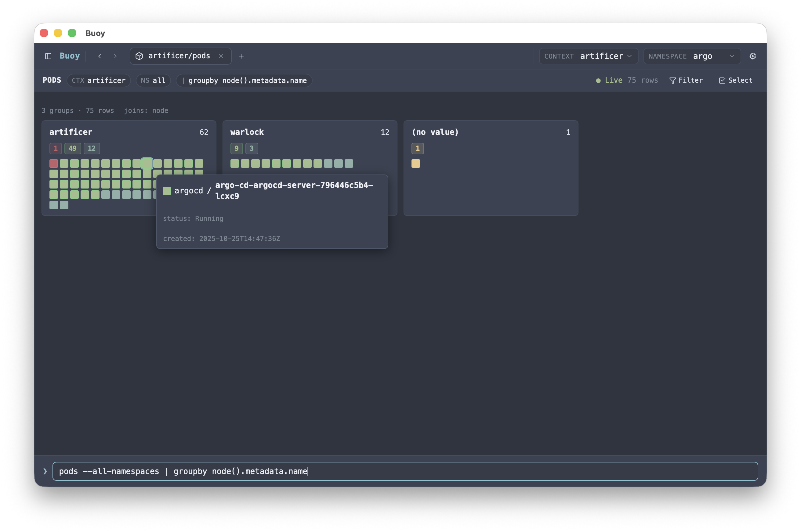Click the artificer count '62'
Screen dimensions: 801x532
click(x=204, y=132)
